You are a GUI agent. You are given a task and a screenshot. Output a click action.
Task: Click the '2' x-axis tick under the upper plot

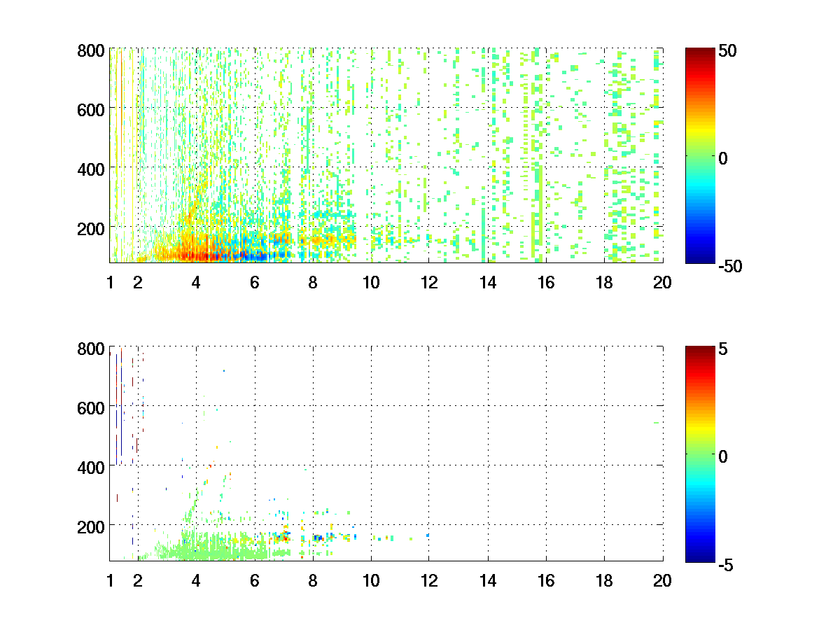(138, 283)
